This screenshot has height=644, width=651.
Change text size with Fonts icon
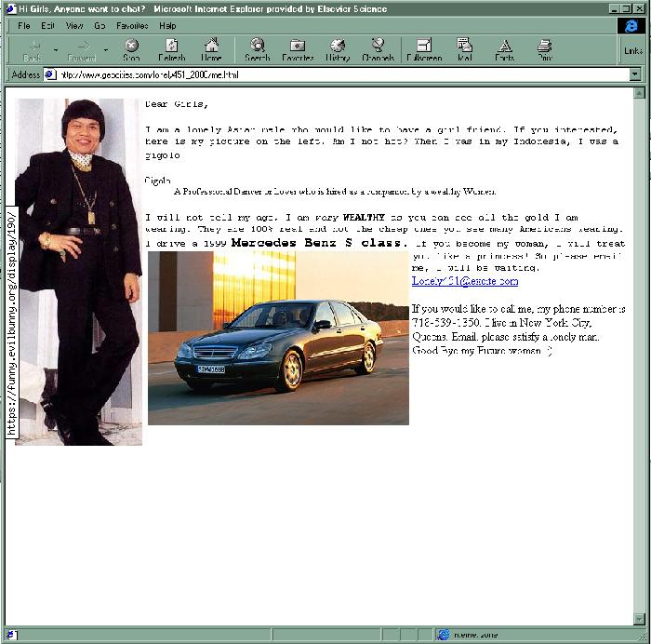pos(504,50)
